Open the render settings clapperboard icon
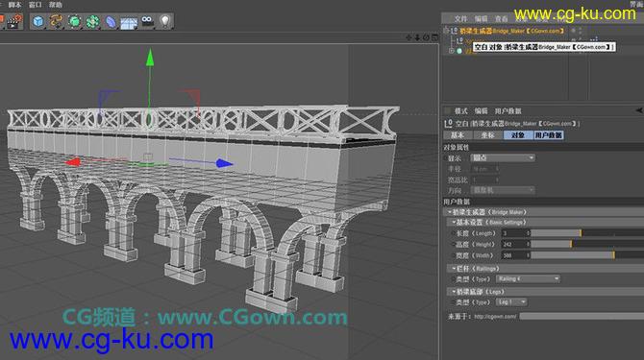 click(x=13, y=21)
